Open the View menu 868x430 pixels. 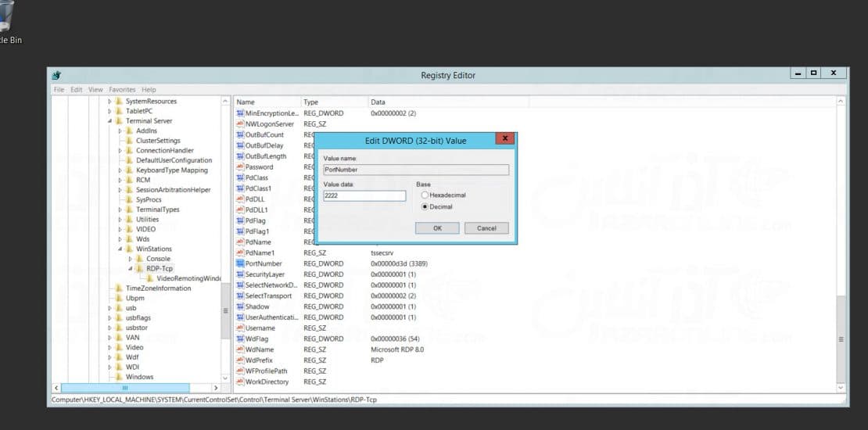coord(95,90)
